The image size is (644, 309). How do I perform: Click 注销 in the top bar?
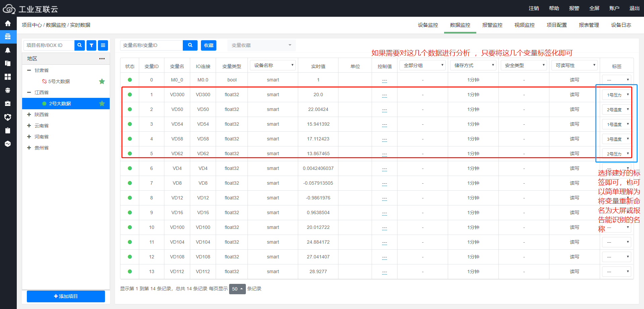534,8
